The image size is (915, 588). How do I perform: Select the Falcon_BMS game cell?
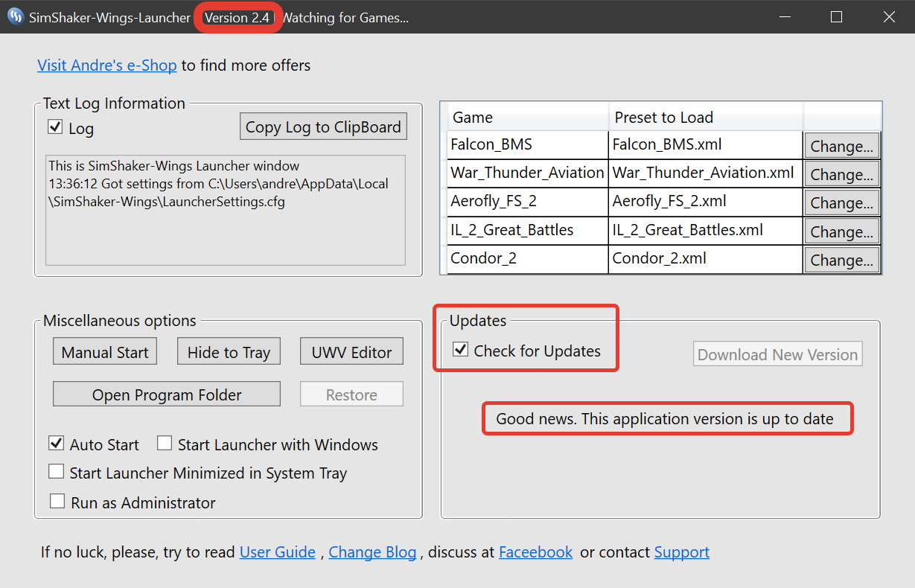coord(527,144)
